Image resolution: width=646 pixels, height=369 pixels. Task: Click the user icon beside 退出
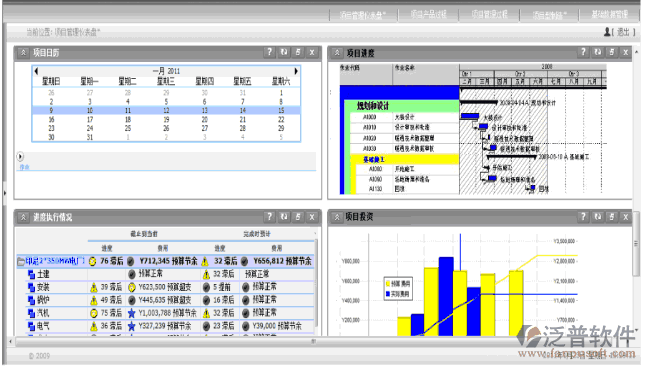(607, 32)
